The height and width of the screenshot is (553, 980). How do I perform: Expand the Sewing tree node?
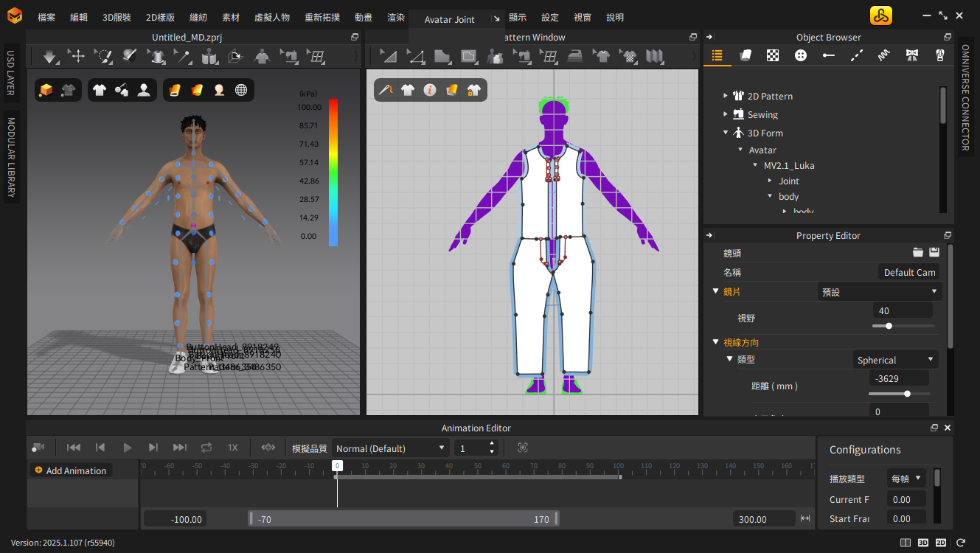pyautogui.click(x=726, y=114)
